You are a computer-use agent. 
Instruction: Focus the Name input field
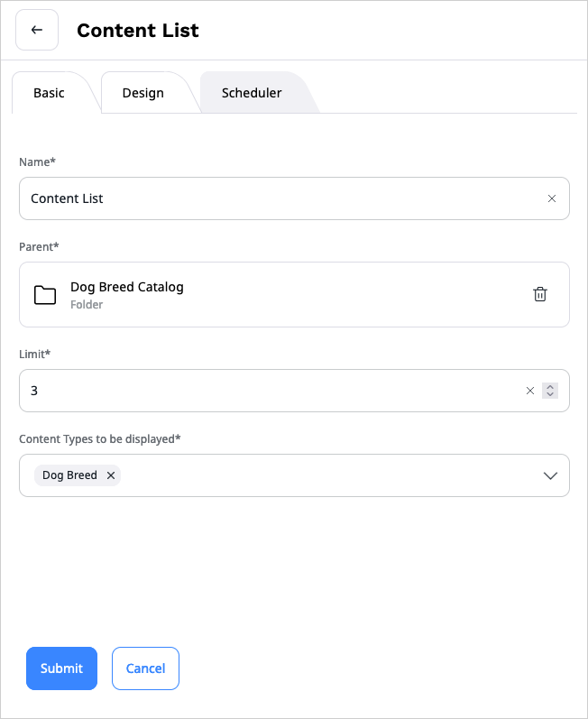tap(271, 198)
